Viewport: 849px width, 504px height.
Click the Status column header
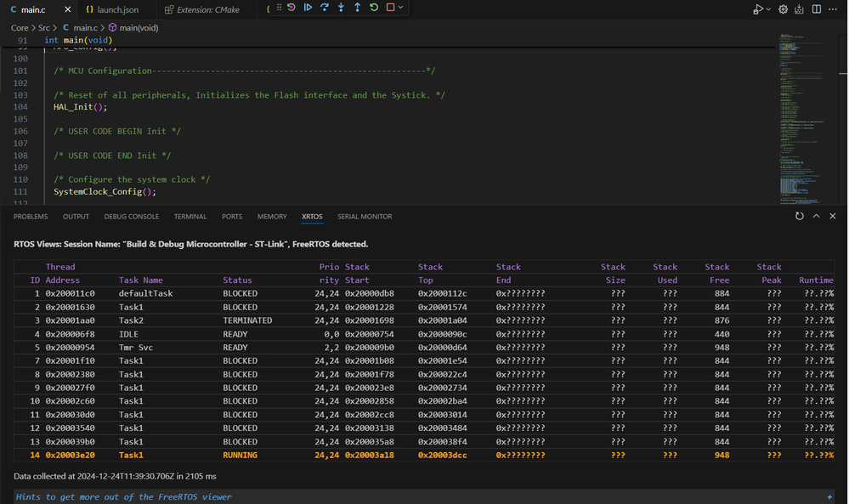point(237,280)
